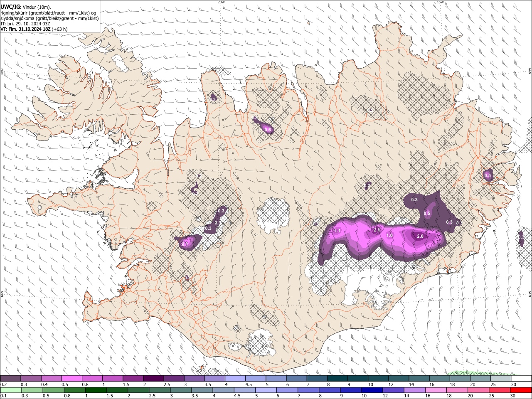Pick the pink lower swatch between 16 and 18
Image resolution: width=532 pixels, height=399 pixels.
(x=436, y=390)
